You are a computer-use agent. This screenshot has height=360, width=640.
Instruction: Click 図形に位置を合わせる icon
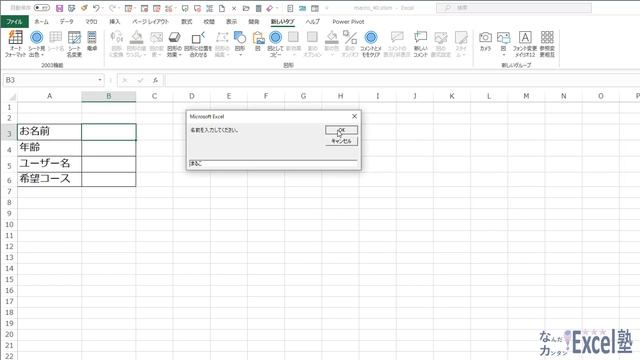[x=198, y=44]
